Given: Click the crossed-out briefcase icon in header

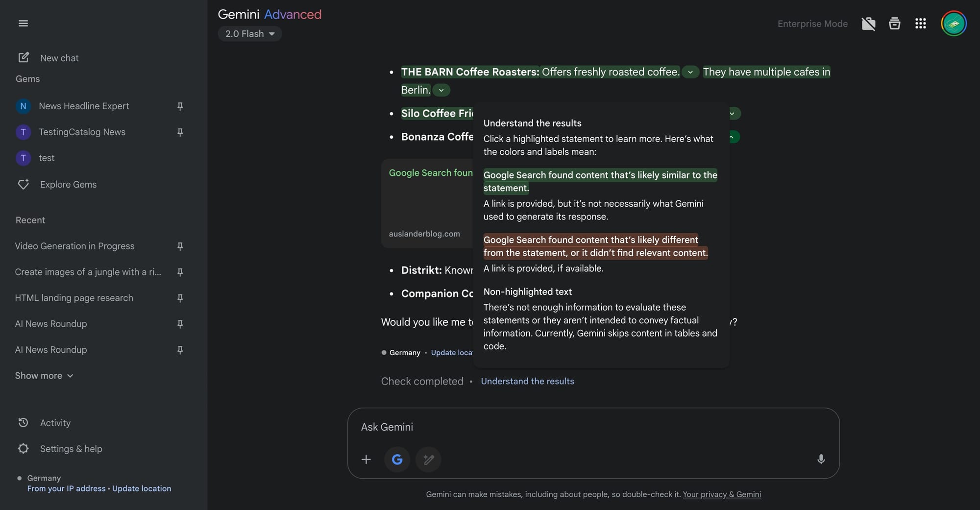Looking at the screenshot, I should click(x=868, y=24).
